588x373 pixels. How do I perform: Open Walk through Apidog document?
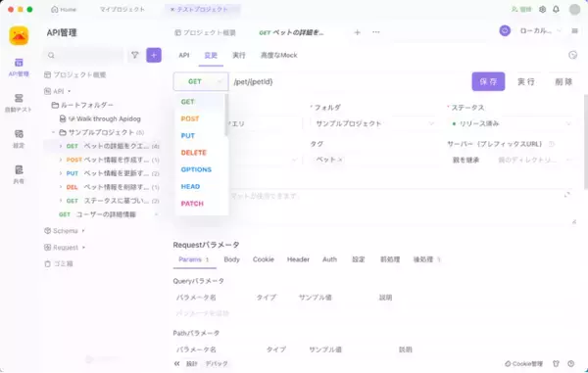click(x=101, y=118)
